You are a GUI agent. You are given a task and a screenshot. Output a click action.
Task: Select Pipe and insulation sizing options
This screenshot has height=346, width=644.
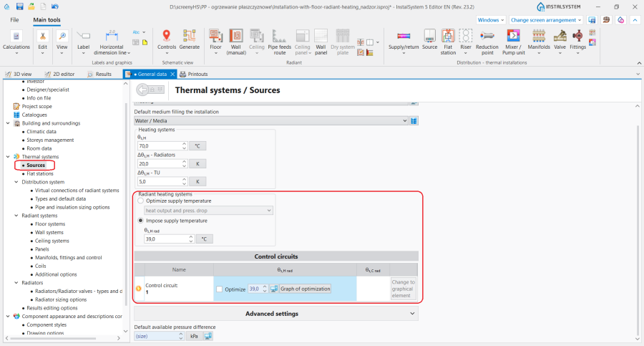tap(72, 207)
